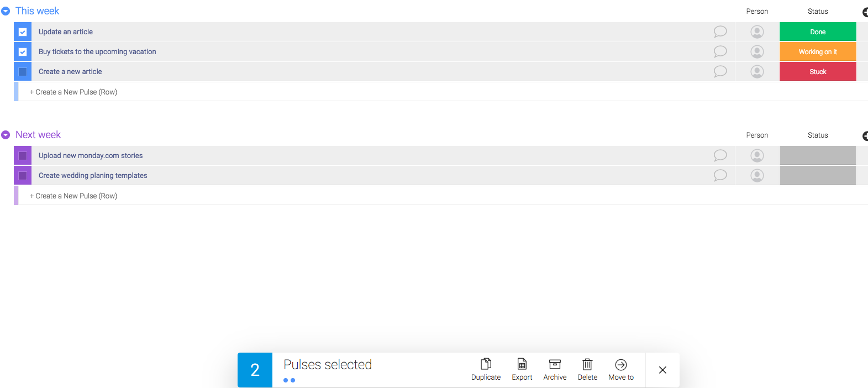
Task: Check the Create a new article checkbox
Action: (23, 72)
